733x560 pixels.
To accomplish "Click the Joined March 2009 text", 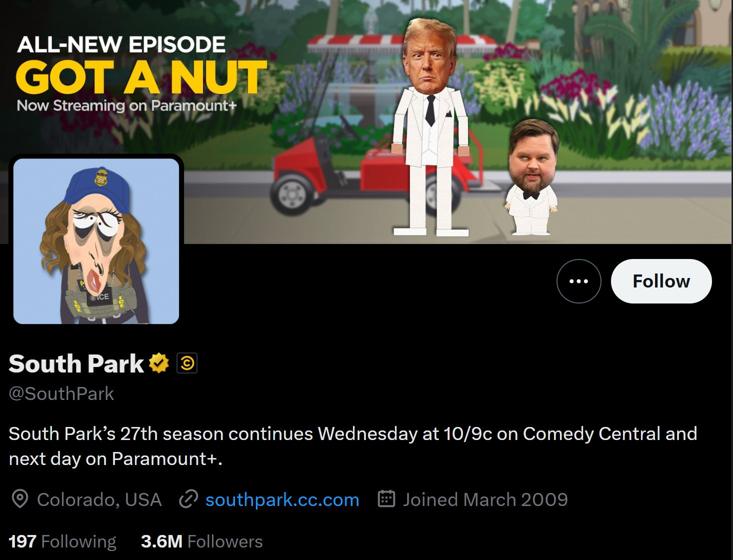I will coord(485,499).
